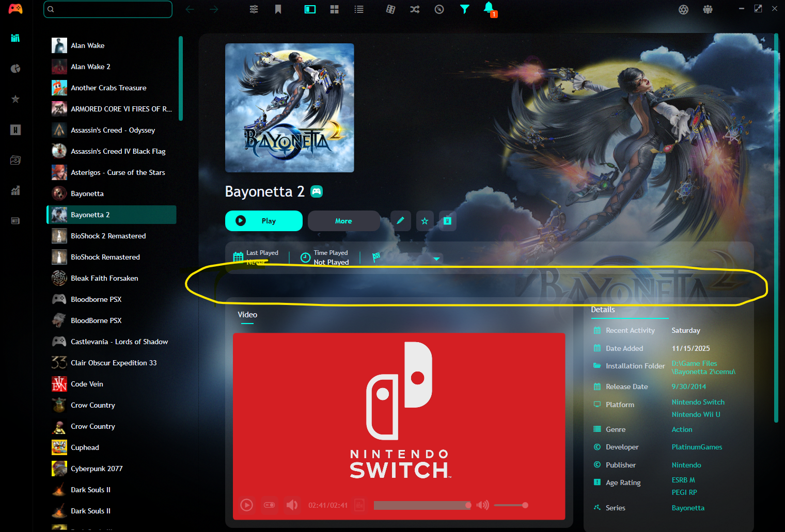785x532 pixels.
Task: Open filter presets bookmark in toolbar
Action: tap(278, 9)
